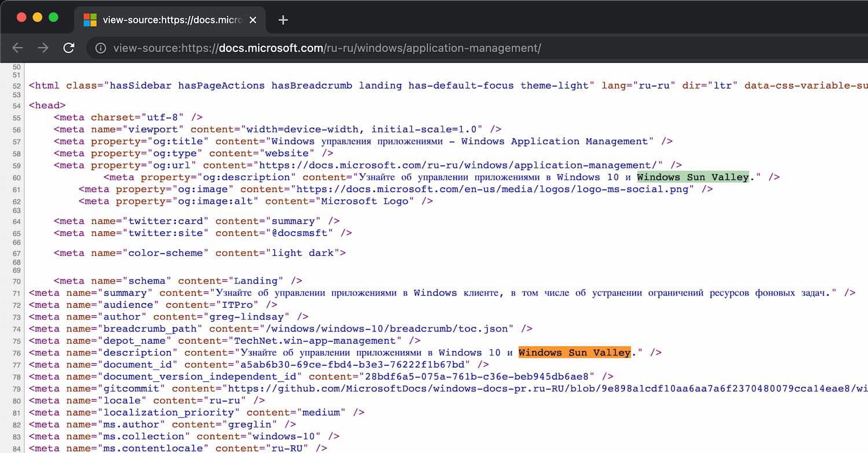868x453 pixels.
Task: Click the "TechNet.win-app-management" depot name
Action: coord(314,341)
